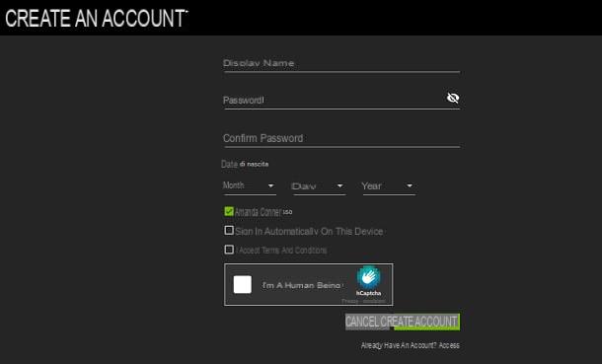Open the hCaptcha Privacy link
The image size is (602, 364).
[x=349, y=301]
